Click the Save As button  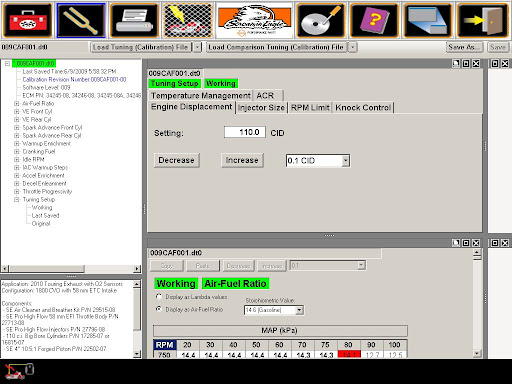click(464, 47)
